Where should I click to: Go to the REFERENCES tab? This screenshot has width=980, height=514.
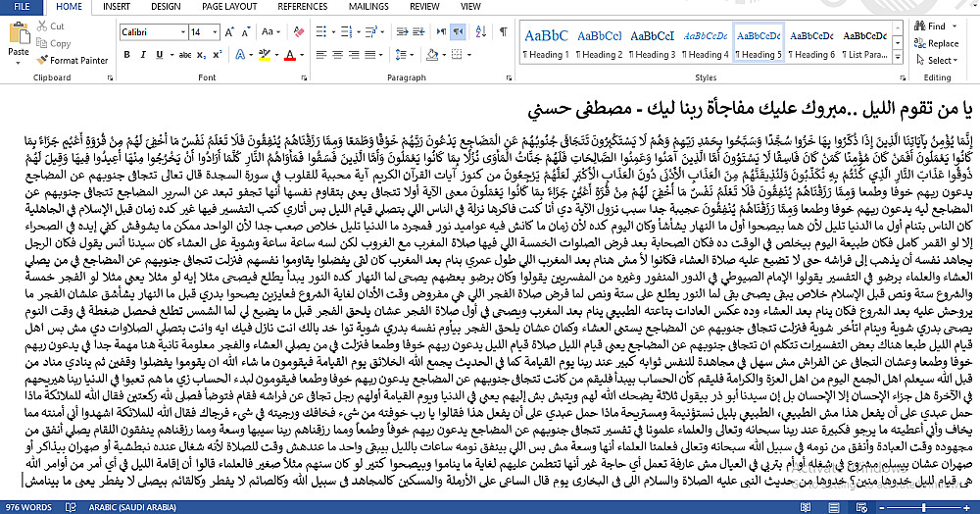[303, 7]
